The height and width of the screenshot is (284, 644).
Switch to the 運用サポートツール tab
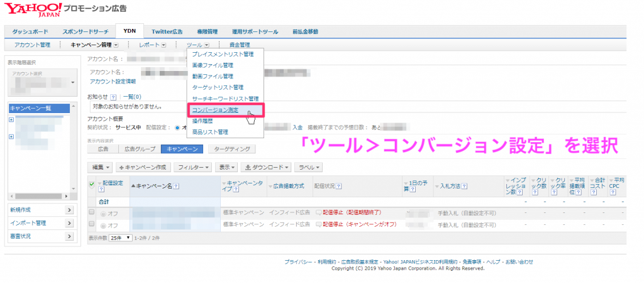pos(255,31)
